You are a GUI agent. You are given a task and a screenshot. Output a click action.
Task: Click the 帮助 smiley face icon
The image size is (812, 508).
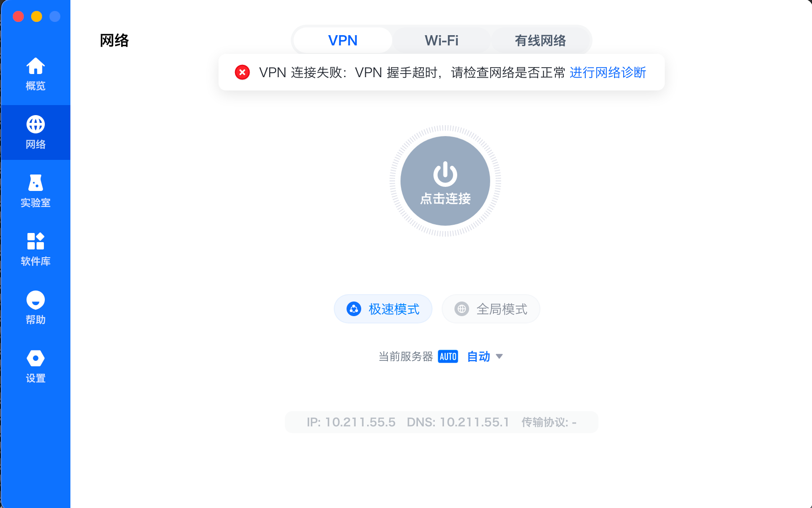point(35,300)
